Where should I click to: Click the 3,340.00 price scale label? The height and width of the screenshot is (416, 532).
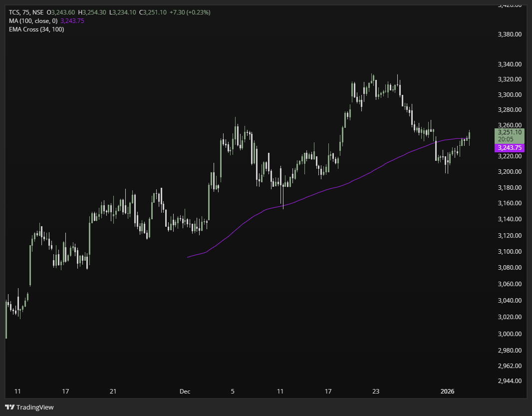point(509,64)
